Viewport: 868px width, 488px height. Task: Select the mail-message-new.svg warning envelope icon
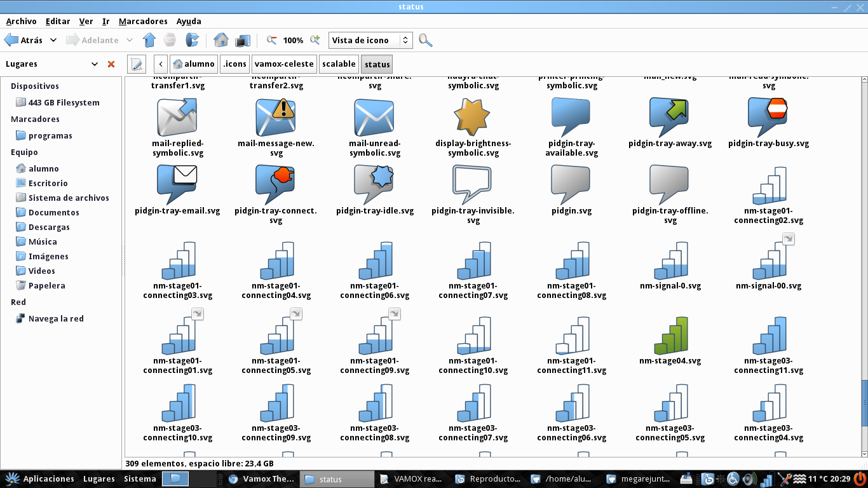click(275, 116)
